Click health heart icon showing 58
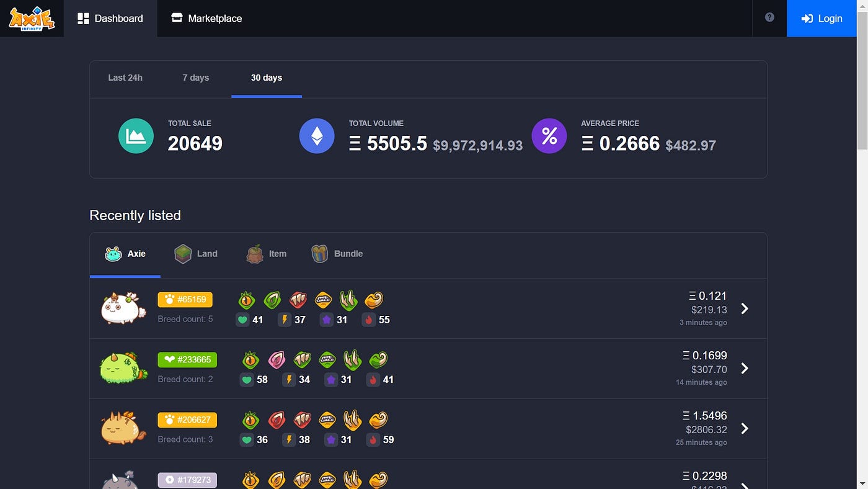The width and height of the screenshot is (868, 489). pos(247,380)
